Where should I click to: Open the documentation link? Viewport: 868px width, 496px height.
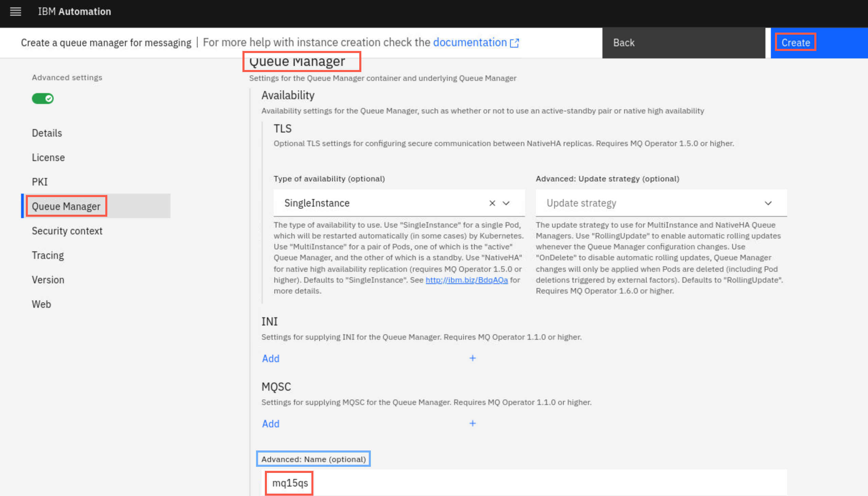470,42
